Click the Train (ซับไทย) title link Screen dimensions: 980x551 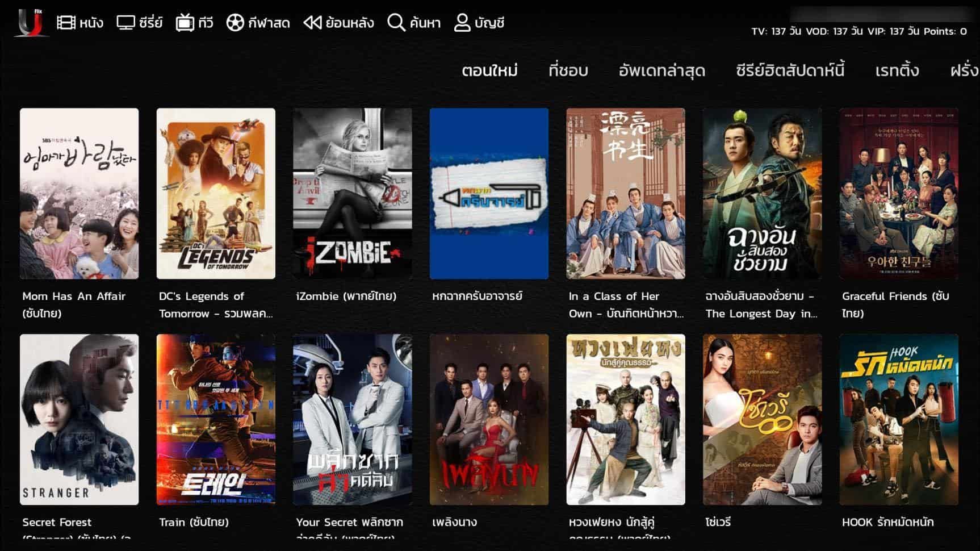194,522
